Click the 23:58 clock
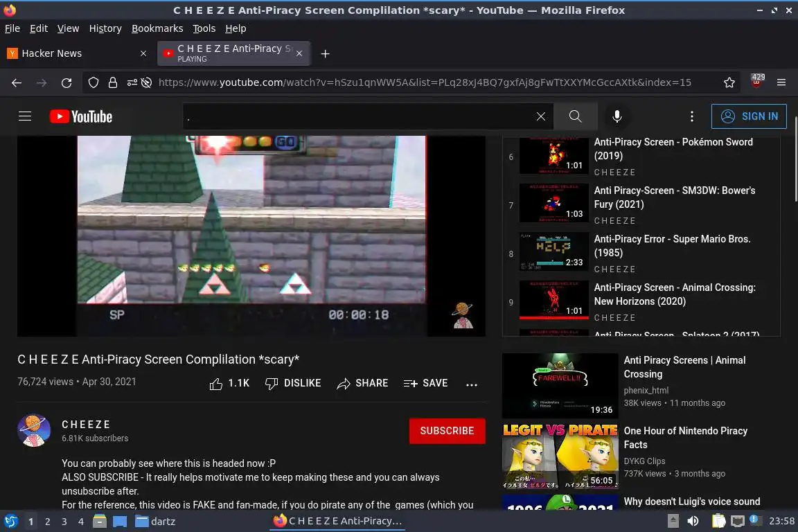 coord(781,522)
